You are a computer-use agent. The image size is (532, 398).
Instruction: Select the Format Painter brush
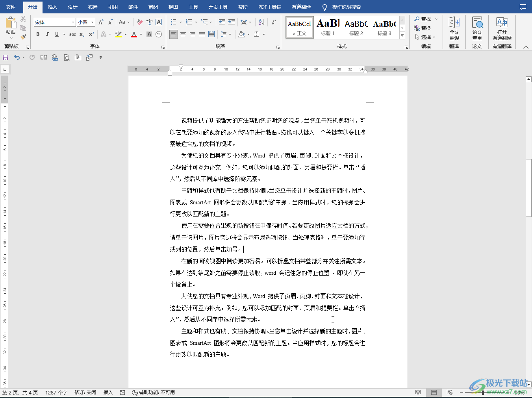tap(23, 37)
